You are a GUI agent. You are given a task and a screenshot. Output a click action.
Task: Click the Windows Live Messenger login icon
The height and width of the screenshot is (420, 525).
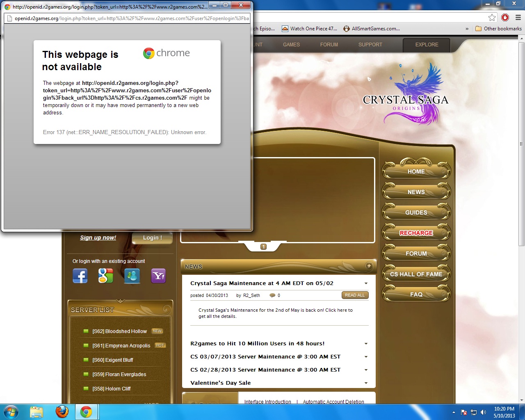132,276
